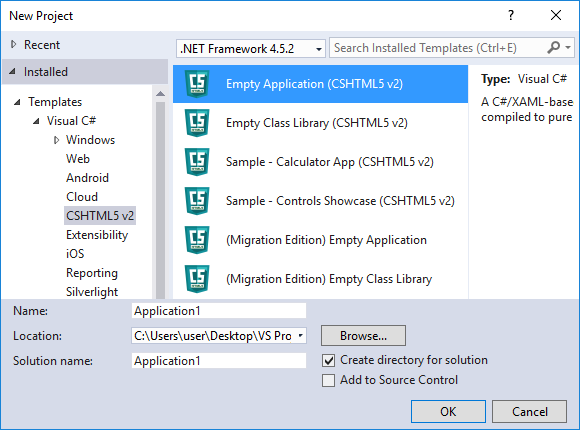Click the Installed label
The width and height of the screenshot is (580, 430).
pos(45,72)
